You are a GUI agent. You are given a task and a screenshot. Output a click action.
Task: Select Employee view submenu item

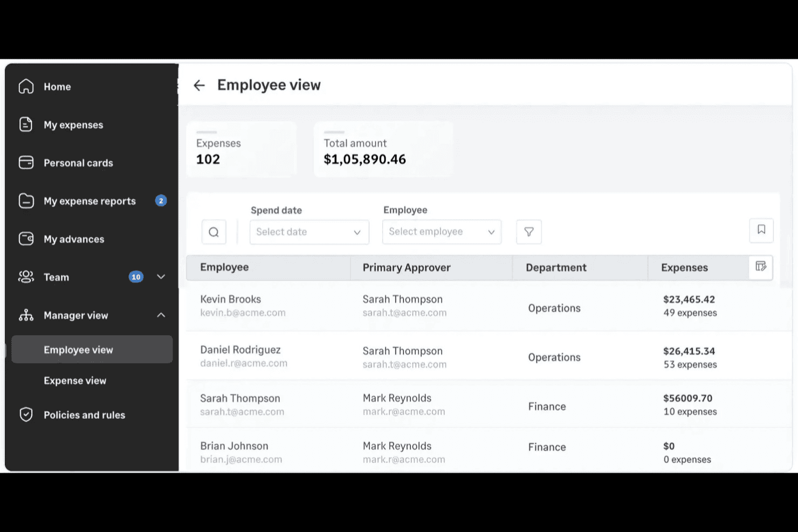tap(92, 349)
